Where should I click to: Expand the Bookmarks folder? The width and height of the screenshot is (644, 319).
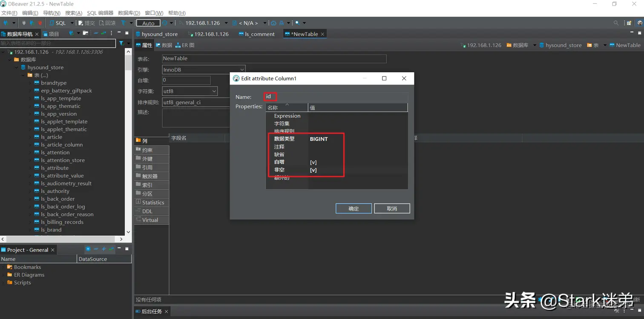coord(4,267)
